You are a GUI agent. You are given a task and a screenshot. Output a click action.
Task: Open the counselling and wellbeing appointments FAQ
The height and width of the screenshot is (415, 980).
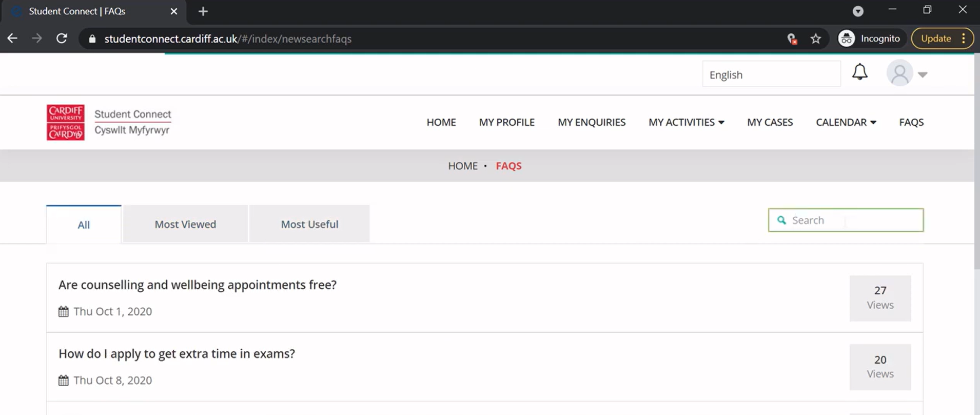coord(198,285)
